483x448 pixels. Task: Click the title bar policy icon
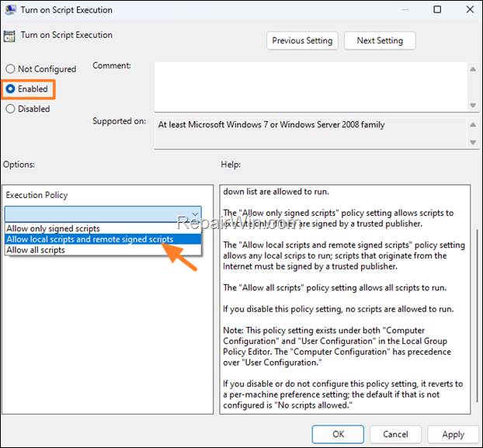pyautogui.click(x=10, y=10)
